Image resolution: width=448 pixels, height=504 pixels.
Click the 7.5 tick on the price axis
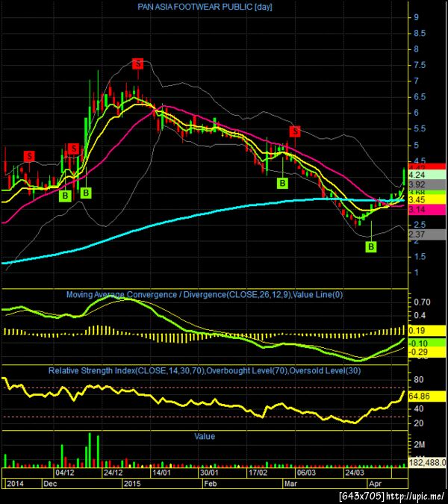[x=420, y=65]
